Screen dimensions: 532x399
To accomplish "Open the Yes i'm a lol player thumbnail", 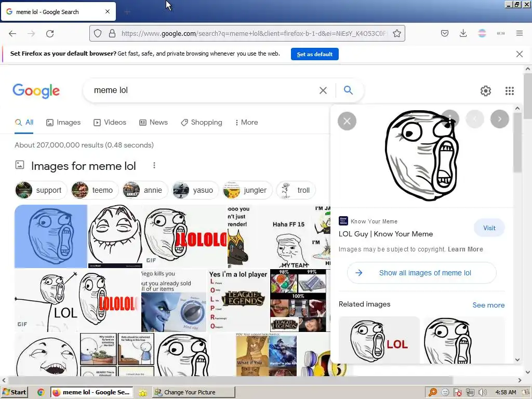I will pyautogui.click(x=238, y=300).
